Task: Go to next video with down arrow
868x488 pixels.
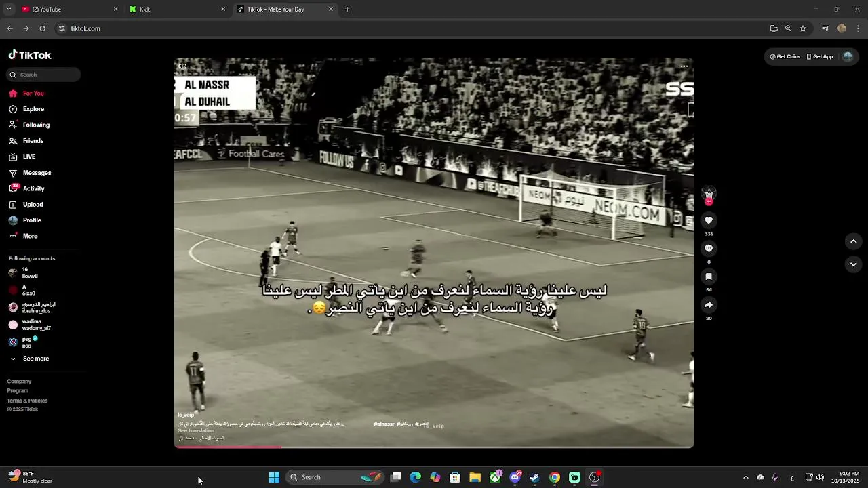Action: click(x=854, y=264)
